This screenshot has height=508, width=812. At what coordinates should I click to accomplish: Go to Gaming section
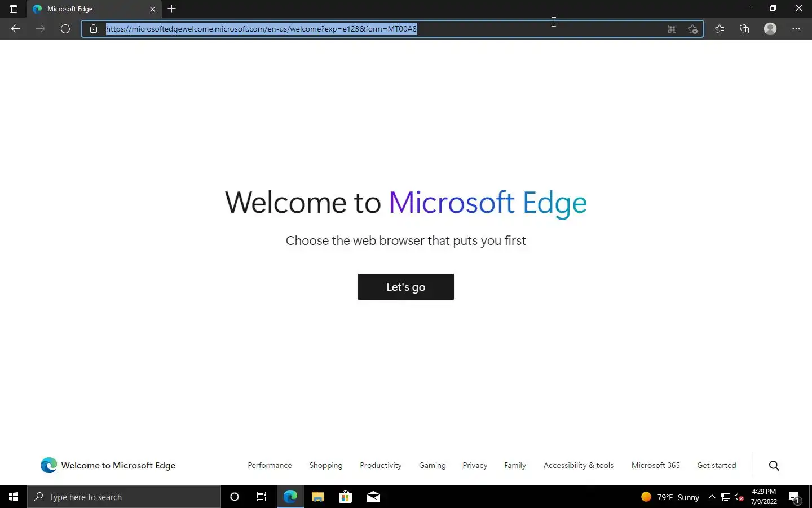(x=433, y=465)
